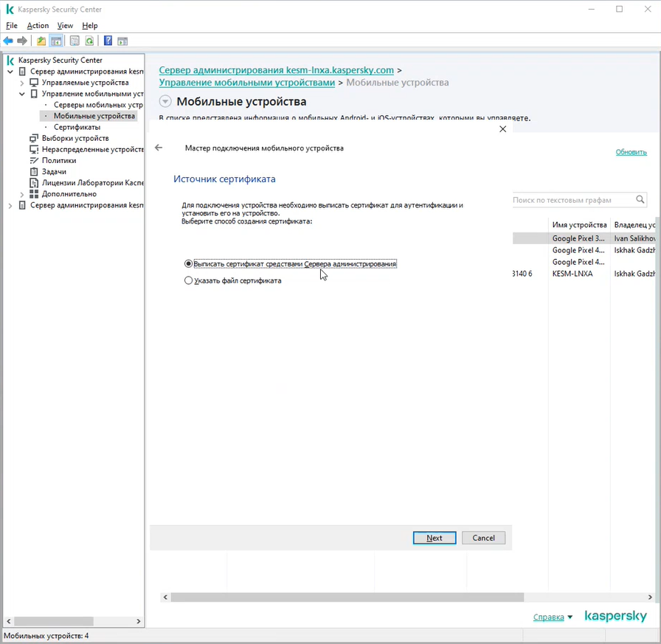Click the Back arrow toolbar icon
Screen dimensions: 661x644
pyautogui.click(x=8, y=41)
